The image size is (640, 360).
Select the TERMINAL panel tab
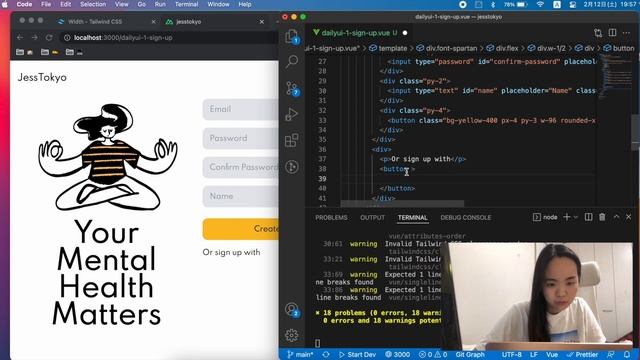click(413, 218)
